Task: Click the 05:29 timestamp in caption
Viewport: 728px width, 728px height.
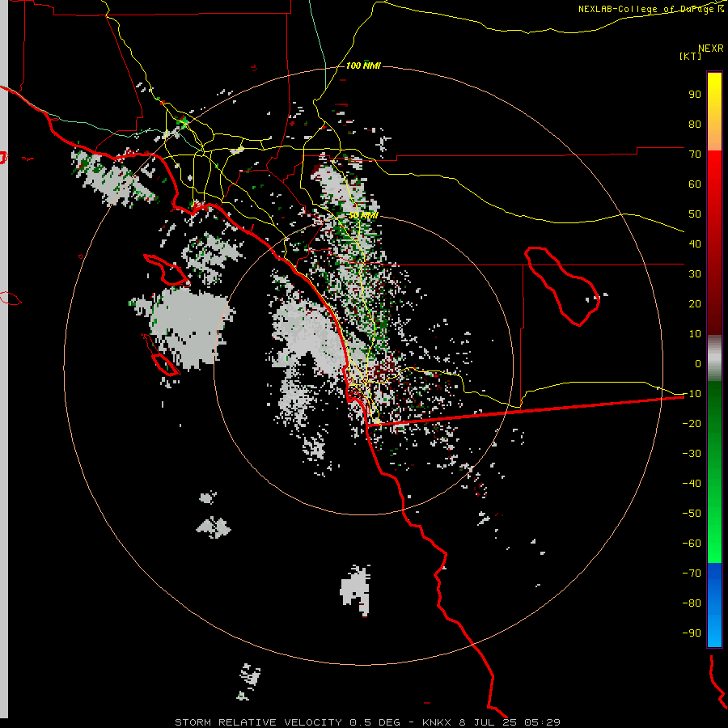Action: click(542, 722)
